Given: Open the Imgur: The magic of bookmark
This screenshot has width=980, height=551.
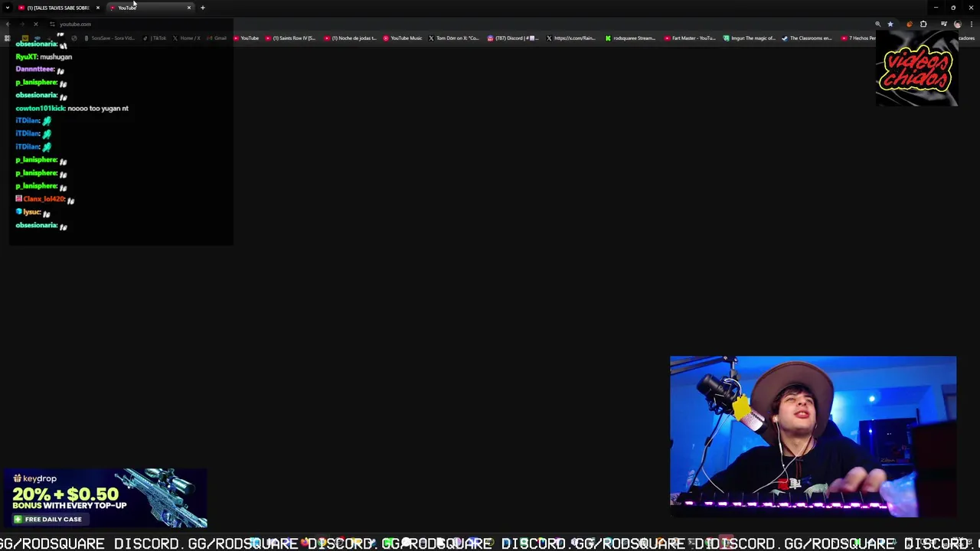Looking at the screenshot, I should click(750, 38).
